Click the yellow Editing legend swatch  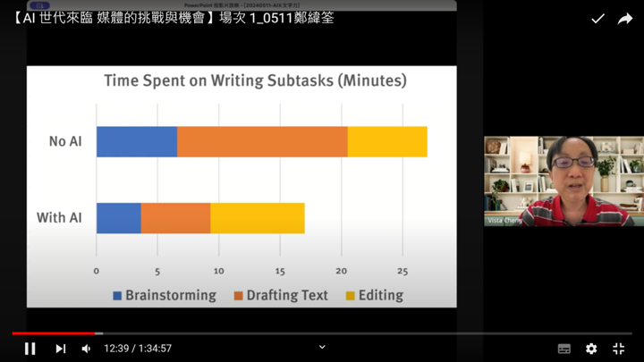click(350, 296)
